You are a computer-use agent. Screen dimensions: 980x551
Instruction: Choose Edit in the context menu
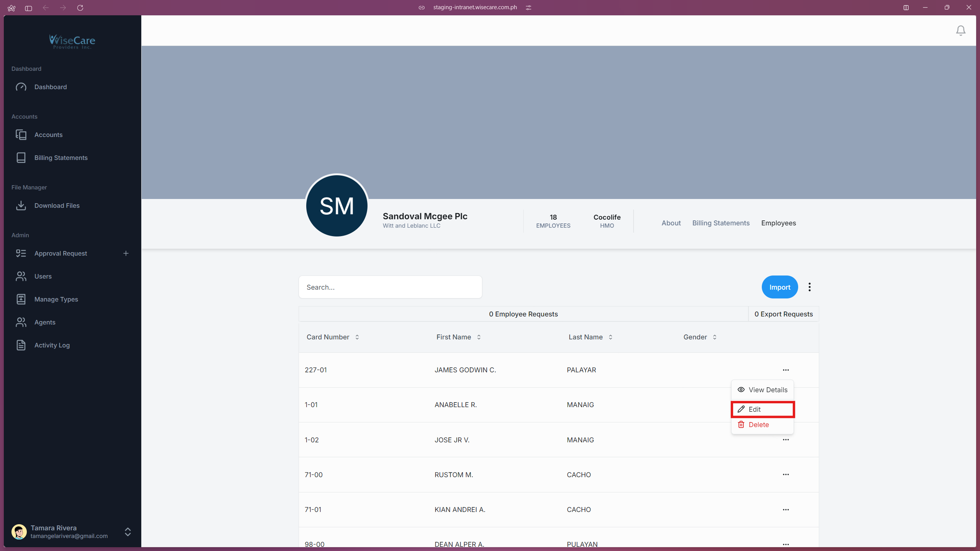[762, 409]
